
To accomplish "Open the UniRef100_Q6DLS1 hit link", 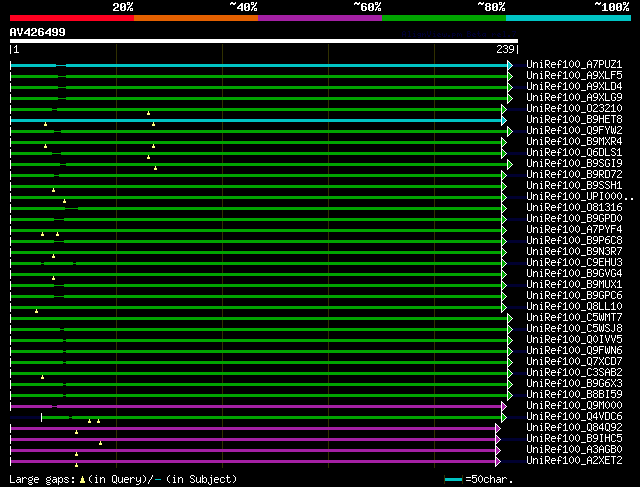I will [x=574, y=153].
